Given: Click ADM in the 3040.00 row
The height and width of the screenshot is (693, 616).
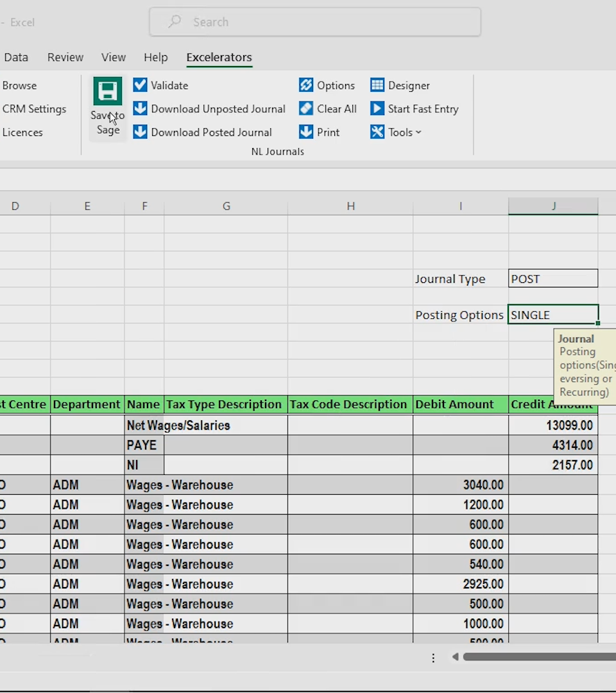Looking at the screenshot, I should (x=87, y=485).
